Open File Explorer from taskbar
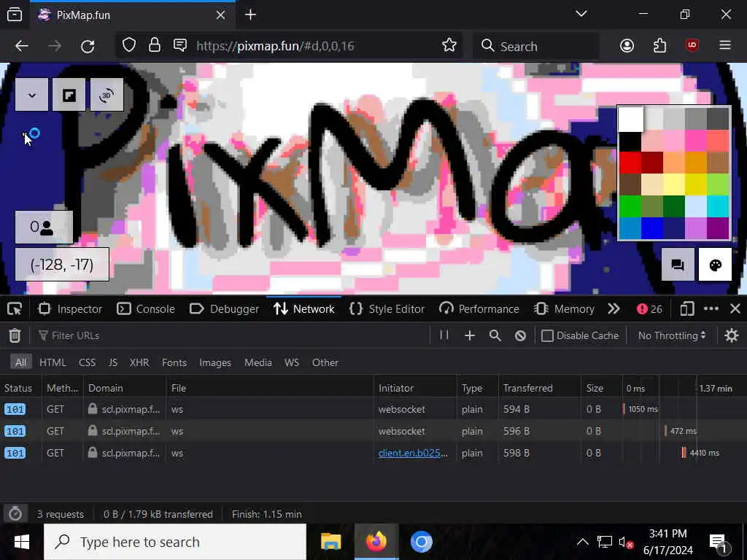The height and width of the screenshot is (560, 747). (330, 542)
